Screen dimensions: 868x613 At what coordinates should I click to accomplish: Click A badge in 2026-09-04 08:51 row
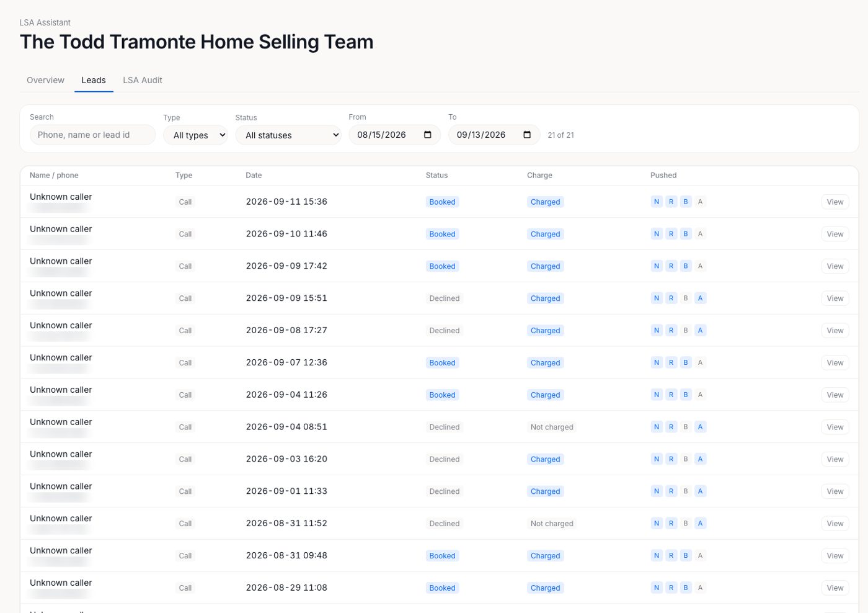pos(700,427)
